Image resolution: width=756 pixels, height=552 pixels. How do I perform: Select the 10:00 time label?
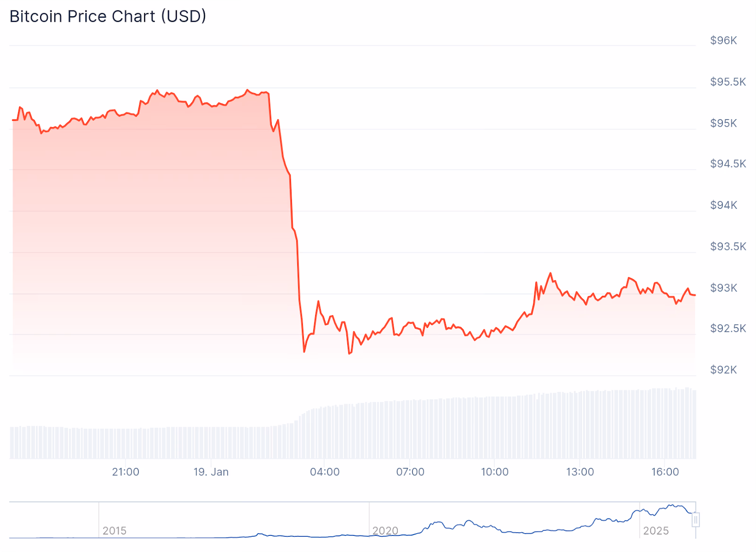[x=495, y=472]
